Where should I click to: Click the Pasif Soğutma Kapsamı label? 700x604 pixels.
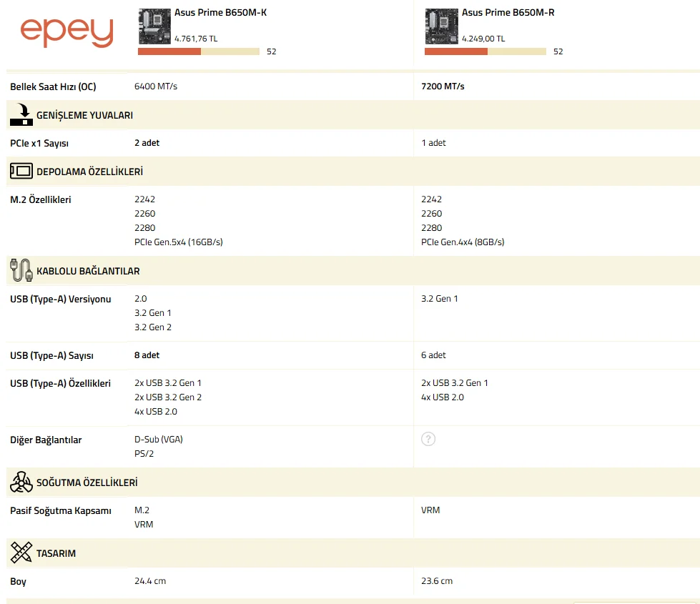point(61,510)
